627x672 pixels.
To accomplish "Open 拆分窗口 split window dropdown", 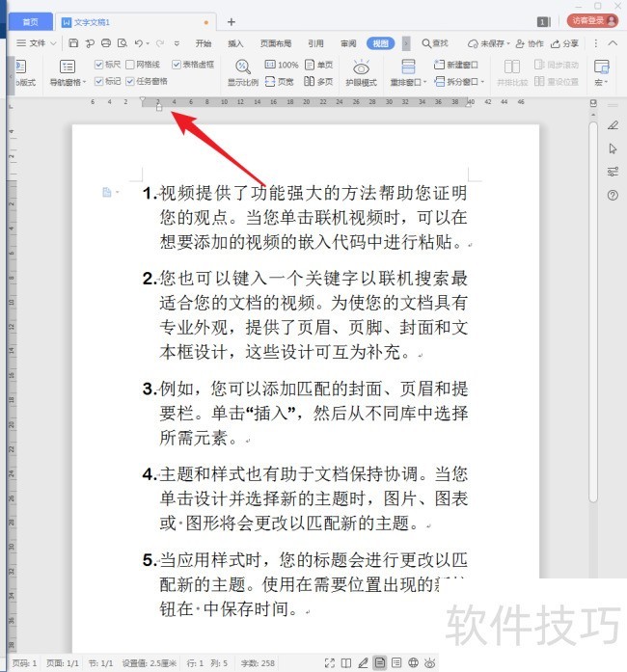I will tap(459, 81).
